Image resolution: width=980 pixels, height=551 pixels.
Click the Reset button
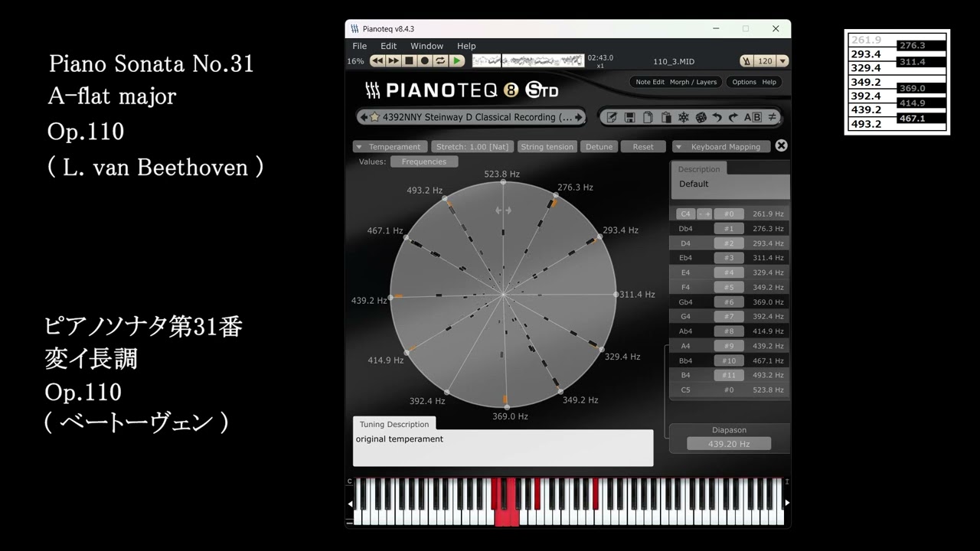pos(643,146)
